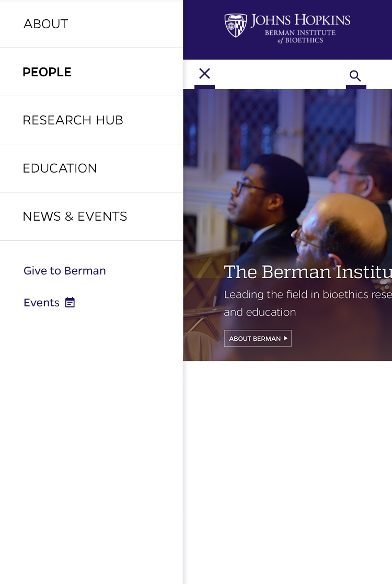392x584 pixels.
Task: Choose NEWS & EVENTS from the menu
Action: tap(91, 216)
